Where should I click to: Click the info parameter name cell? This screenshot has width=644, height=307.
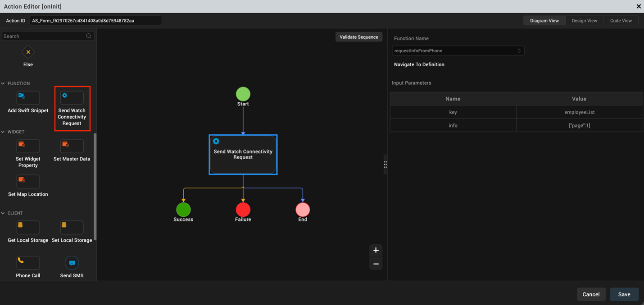click(x=453, y=125)
